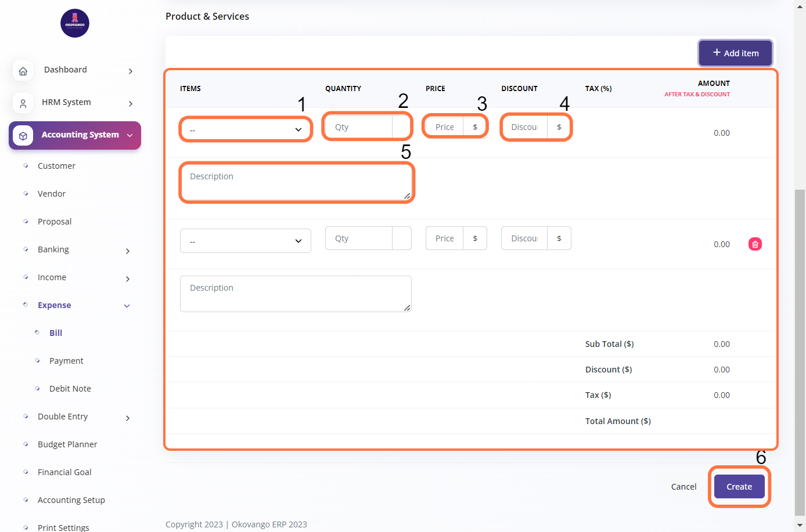Expand the Banking submenu

tap(128, 251)
